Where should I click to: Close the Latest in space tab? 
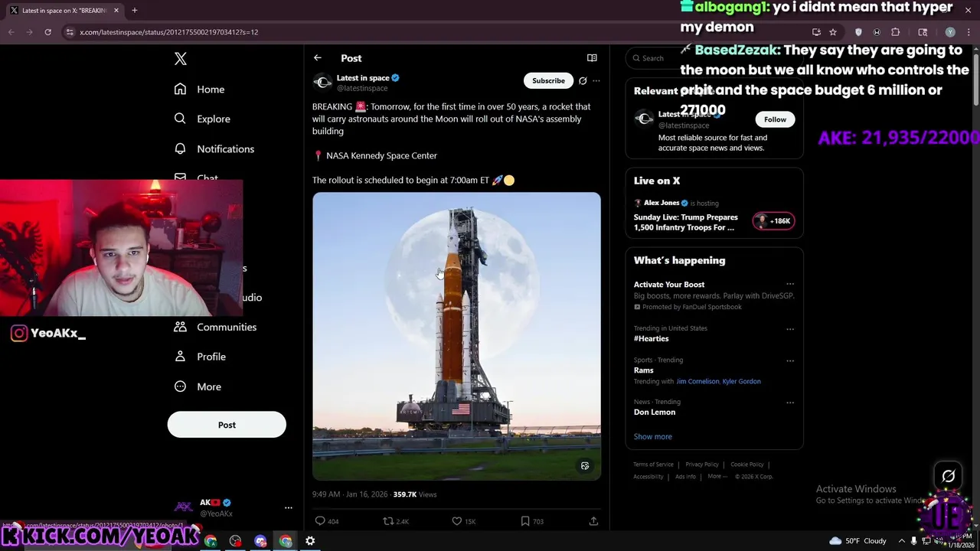click(116, 11)
